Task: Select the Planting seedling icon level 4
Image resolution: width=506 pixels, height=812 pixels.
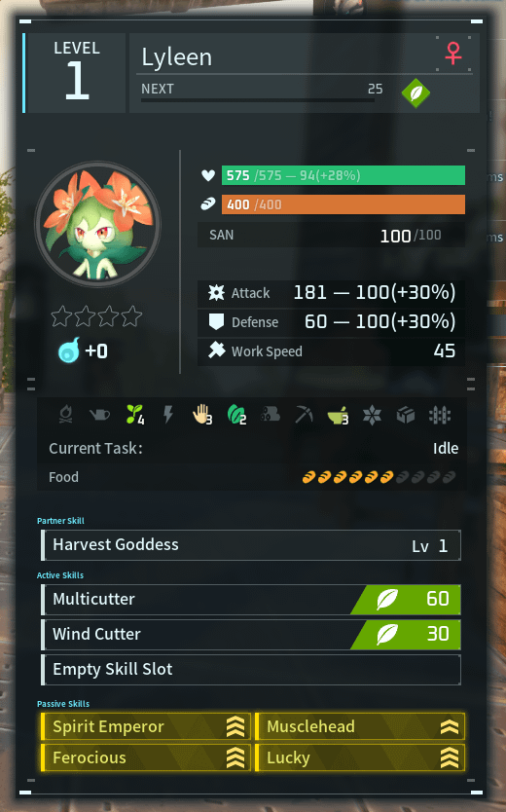Action: 134,415
